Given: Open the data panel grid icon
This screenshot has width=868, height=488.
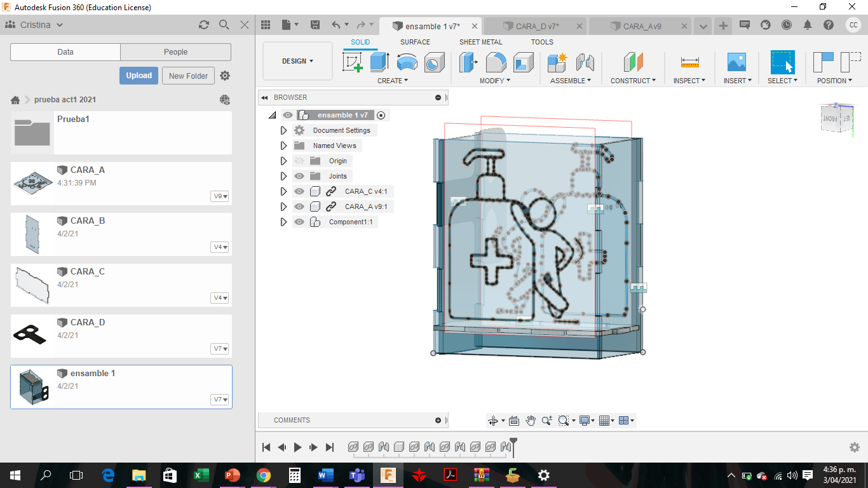Looking at the screenshot, I should [x=266, y=25].
